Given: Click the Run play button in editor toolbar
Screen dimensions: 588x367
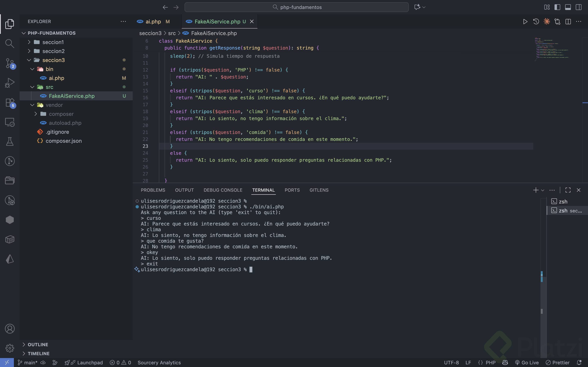Looking at the screenshot, I should pos(525,22).
